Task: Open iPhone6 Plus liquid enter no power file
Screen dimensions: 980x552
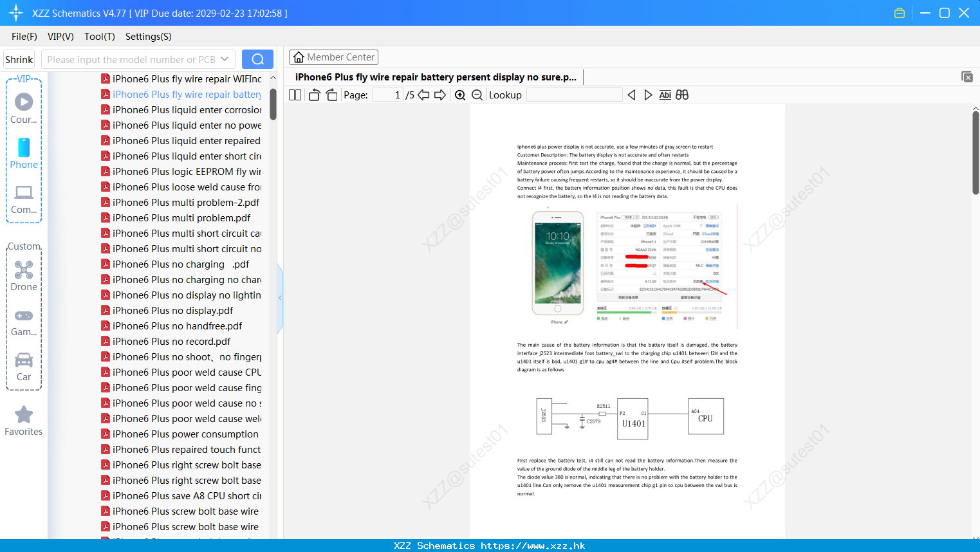Action: (x=181, y=125)
